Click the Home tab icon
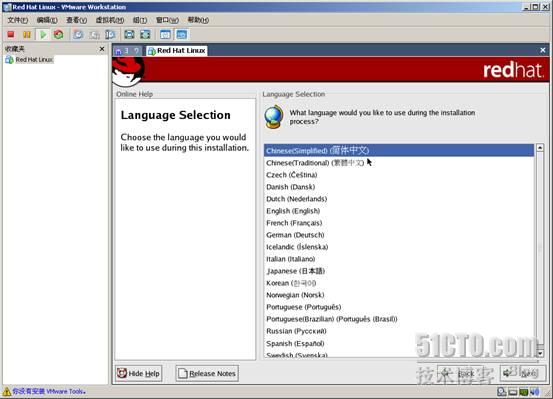This screenshot has width=553, height=399. (x=118, y=51)
